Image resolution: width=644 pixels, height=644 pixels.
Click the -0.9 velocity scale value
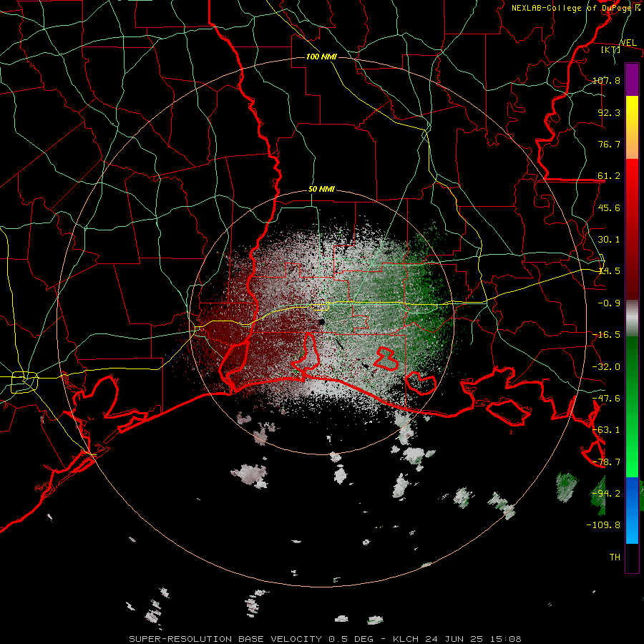609,303
